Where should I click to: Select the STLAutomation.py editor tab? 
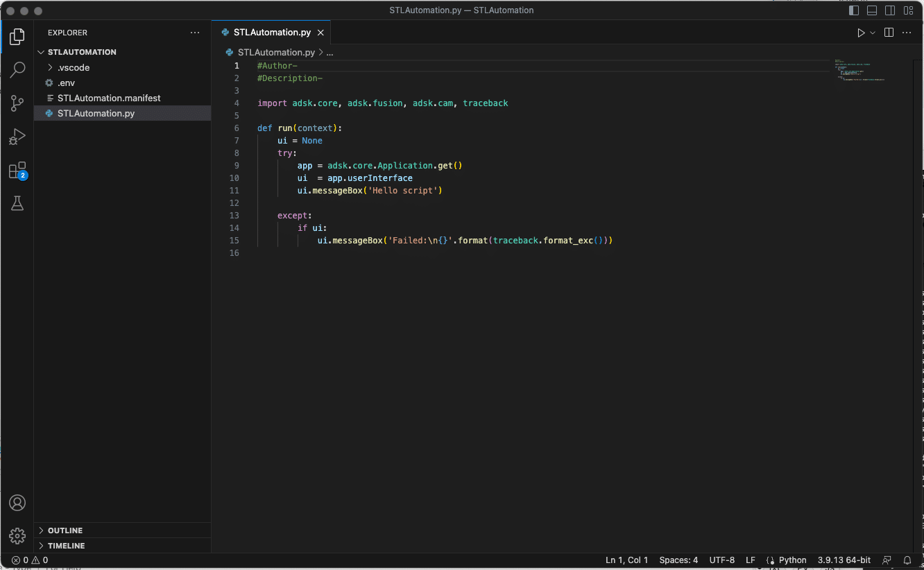(x=271, y=33)
